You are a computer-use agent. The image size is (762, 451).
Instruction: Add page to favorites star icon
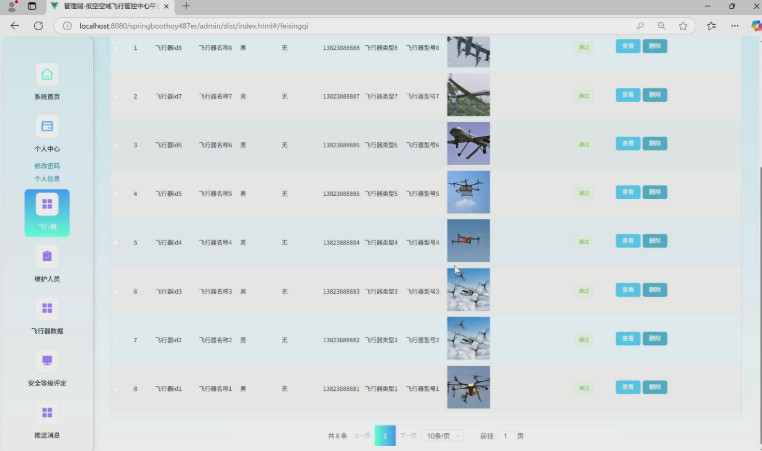683,26
